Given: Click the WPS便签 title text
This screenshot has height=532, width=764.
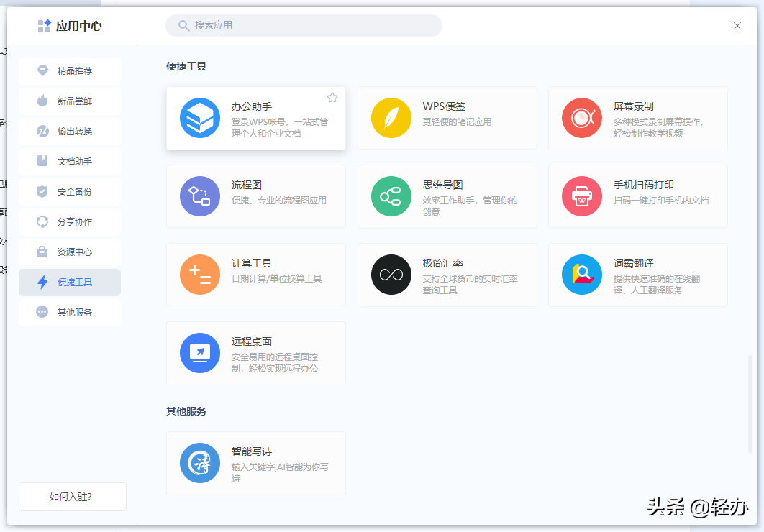Looking at the screenshot, I should (444, 106).
